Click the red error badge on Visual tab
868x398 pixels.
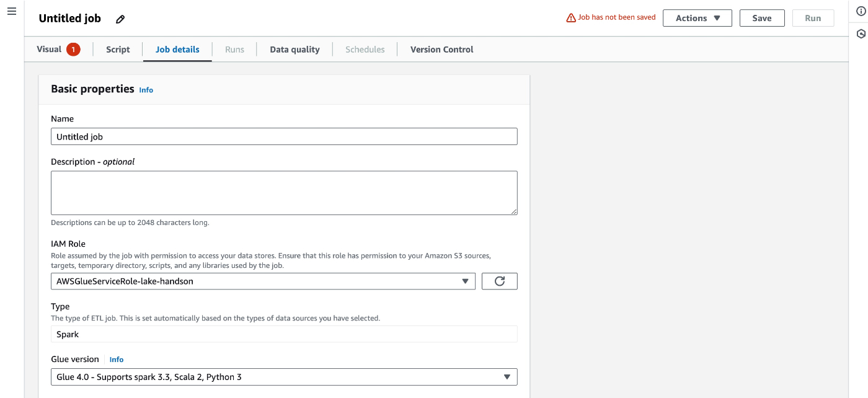pos(73,50)
